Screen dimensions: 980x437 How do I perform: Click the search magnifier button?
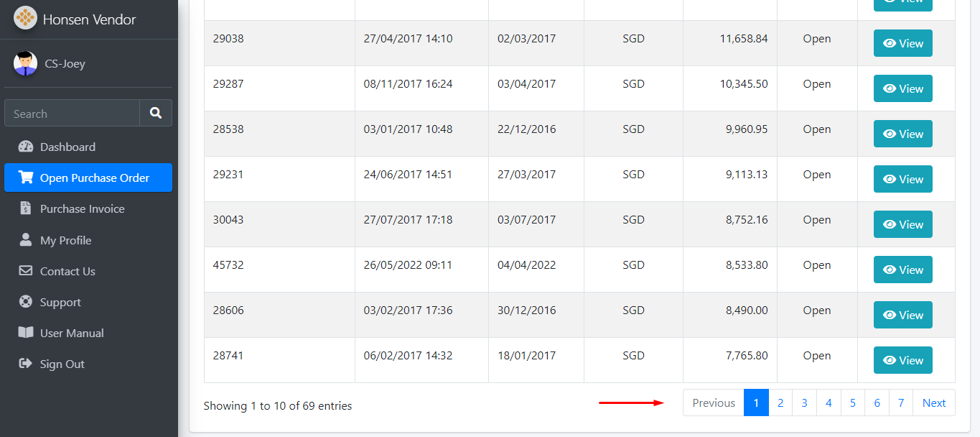[156, 113]
